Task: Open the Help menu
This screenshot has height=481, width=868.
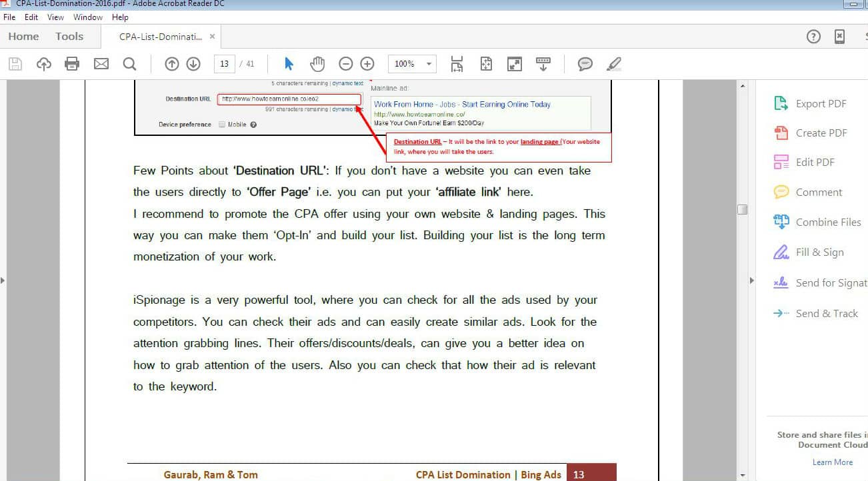Action: (x=120, y=17)
